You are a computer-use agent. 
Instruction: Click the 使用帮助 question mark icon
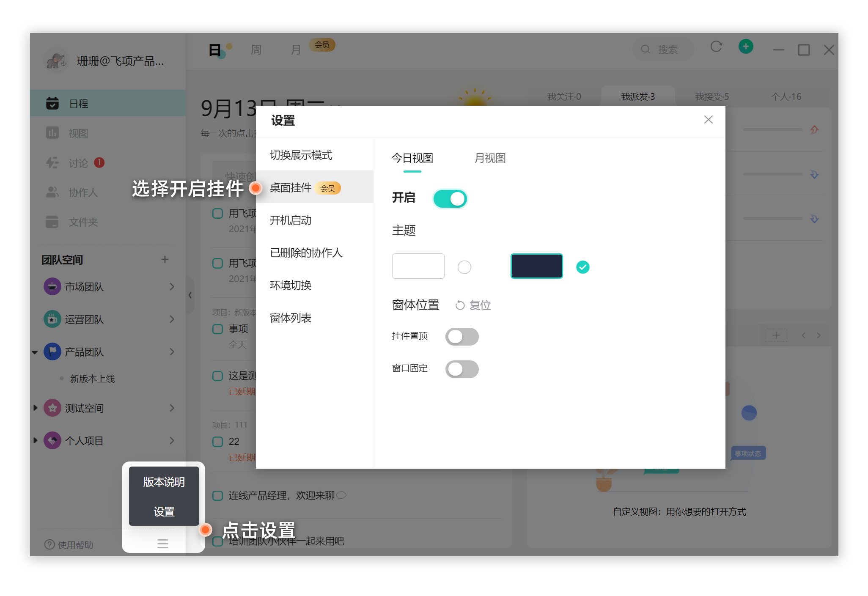(49, 544)
